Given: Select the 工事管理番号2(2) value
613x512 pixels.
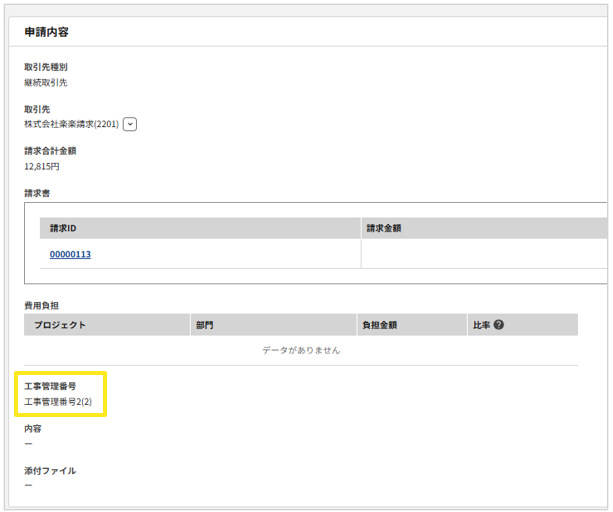Looking at the screenshot, I should tap(58, 401).
